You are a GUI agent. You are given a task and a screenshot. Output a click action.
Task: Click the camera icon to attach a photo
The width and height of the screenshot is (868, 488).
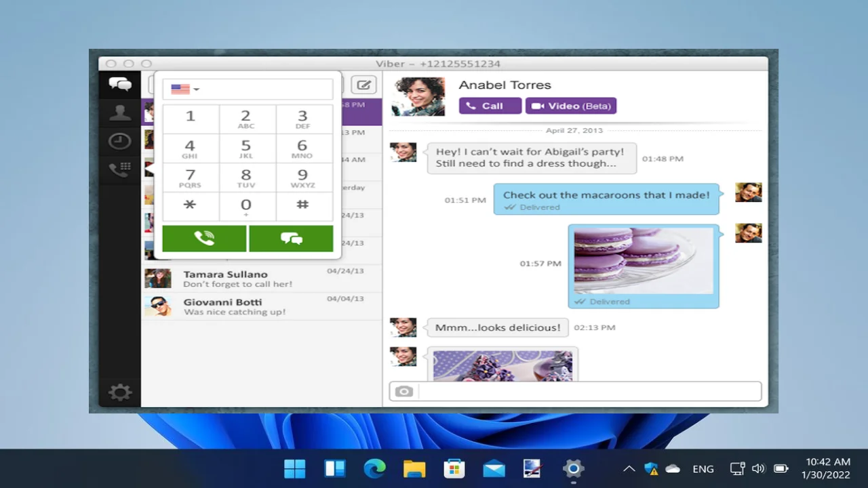tap(404, 392)
